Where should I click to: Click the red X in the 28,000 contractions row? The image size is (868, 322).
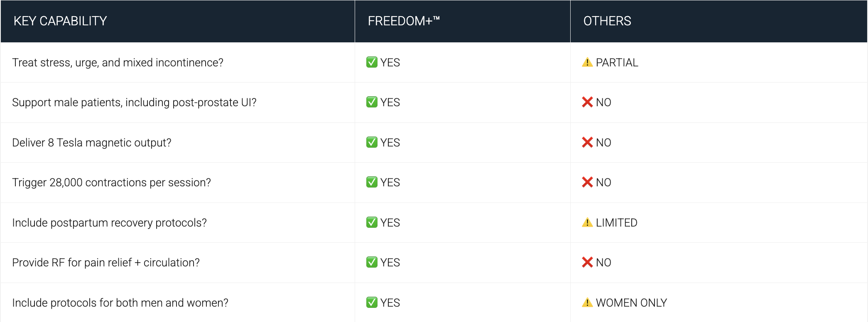[587, 182]
